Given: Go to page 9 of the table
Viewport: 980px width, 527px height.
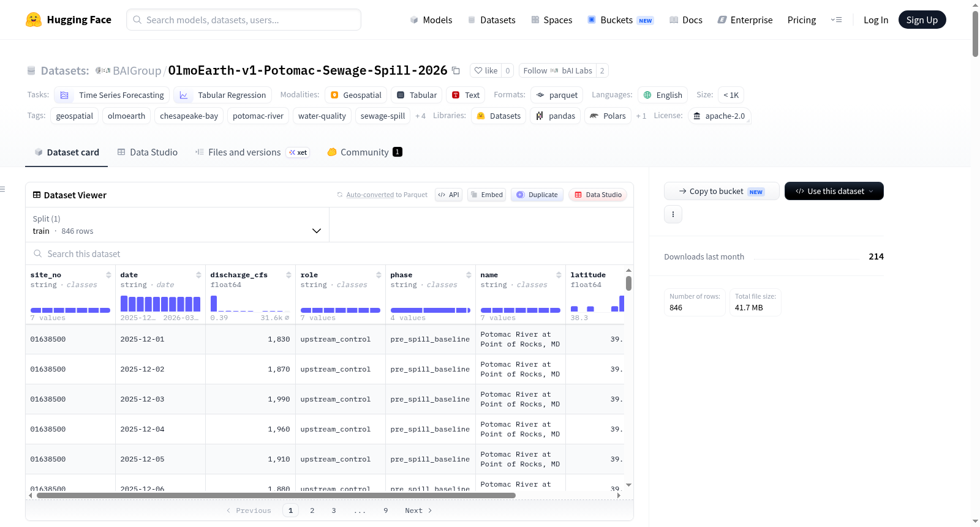Looking at the screenshot, I should [386, 510].
